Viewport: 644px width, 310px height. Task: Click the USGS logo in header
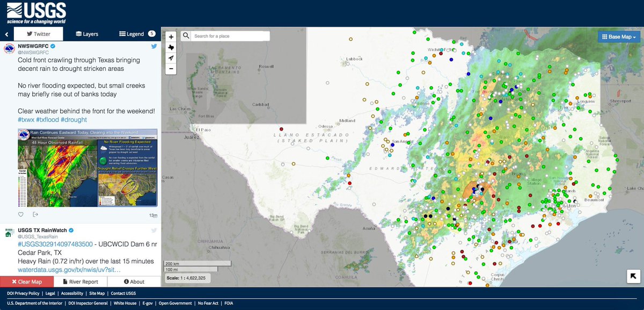(x=36, y=13)
